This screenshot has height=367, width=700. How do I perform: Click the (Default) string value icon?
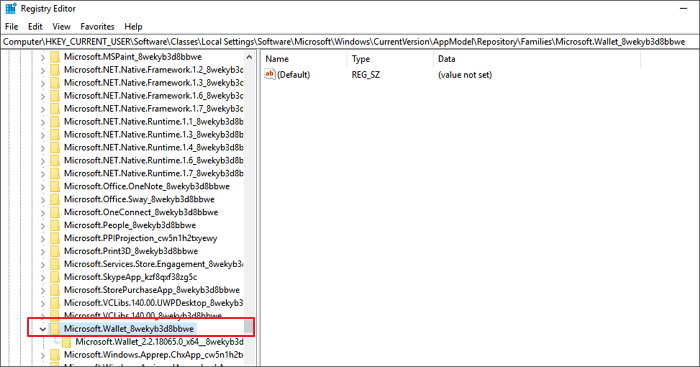(270, 75)
